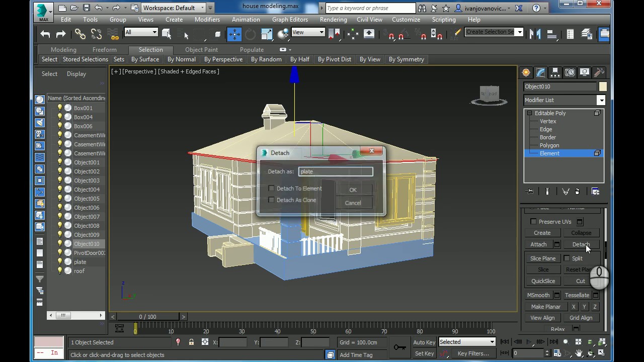Open the Attach settings list button
Screen dimensions: 644x362
click(557, 244)
